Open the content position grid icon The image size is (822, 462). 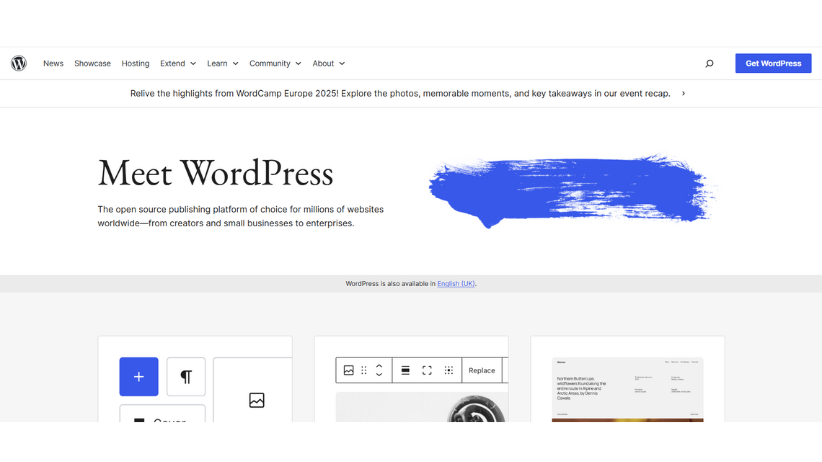point(449,370)
